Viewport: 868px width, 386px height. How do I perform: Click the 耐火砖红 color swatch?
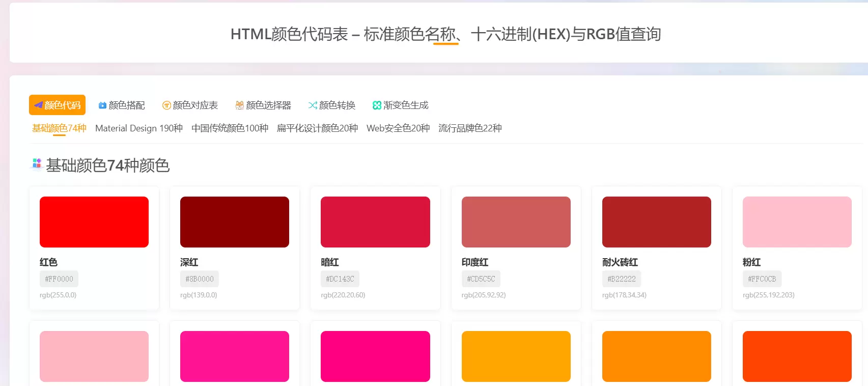point(657,222)
